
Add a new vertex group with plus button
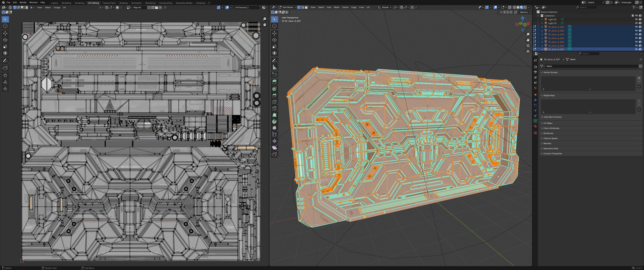[x=639, y=78]
